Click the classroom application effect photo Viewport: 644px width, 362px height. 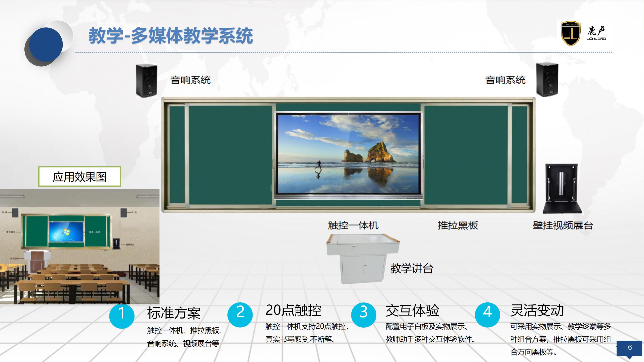(79, 247)
